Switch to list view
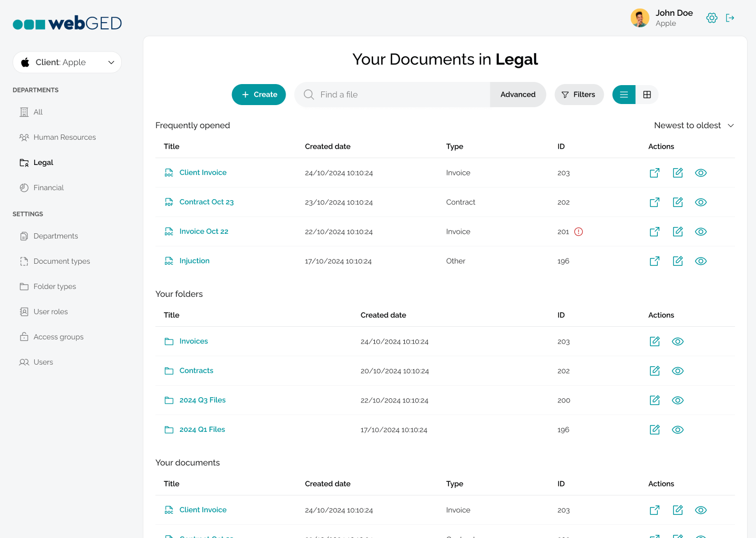 coord(624,95)
